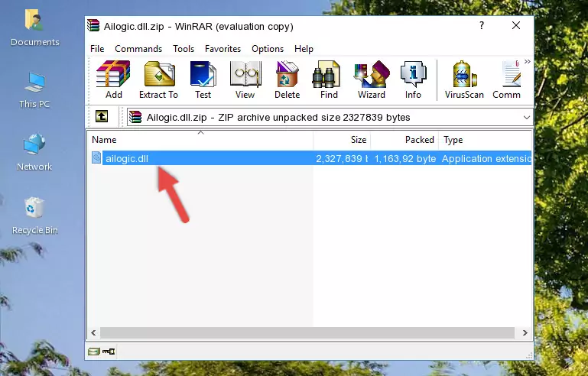Image resolution: width=588 pixels, height=376 pixels.
Task: Sort by Type column header
Action: click(x=485, y=140)
